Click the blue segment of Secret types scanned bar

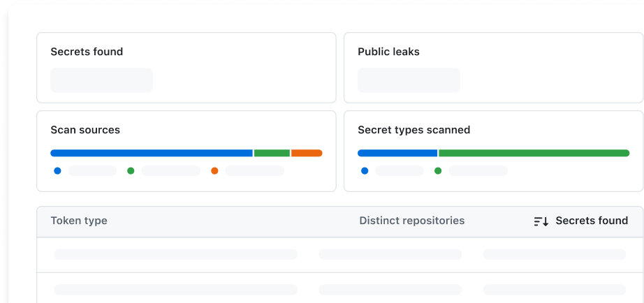pos(397,153)
